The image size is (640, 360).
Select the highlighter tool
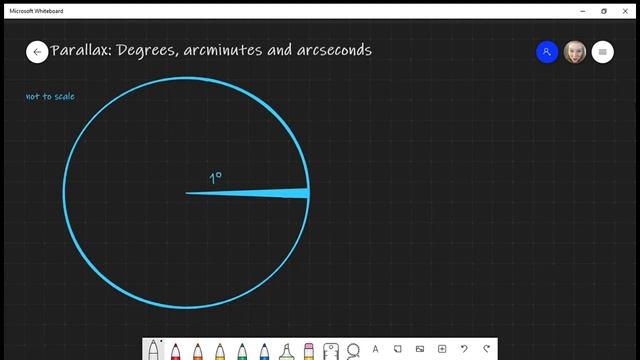point(287,351)
